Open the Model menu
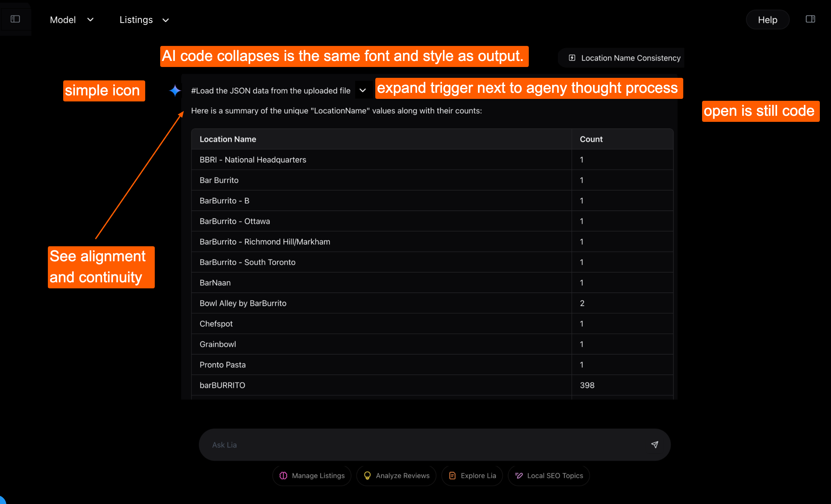 point(63,20)
